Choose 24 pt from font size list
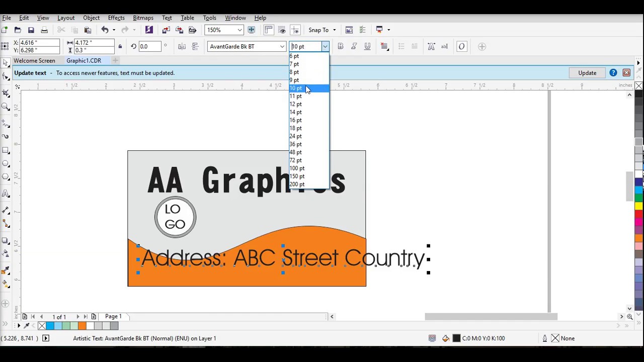Viewport: 644px width, 362px height. pyautogui.click(x=309, y=136)
